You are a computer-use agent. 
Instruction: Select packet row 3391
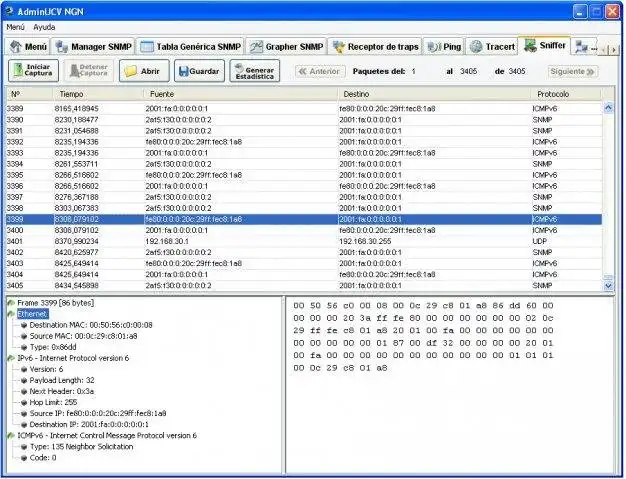pos(304,131)
